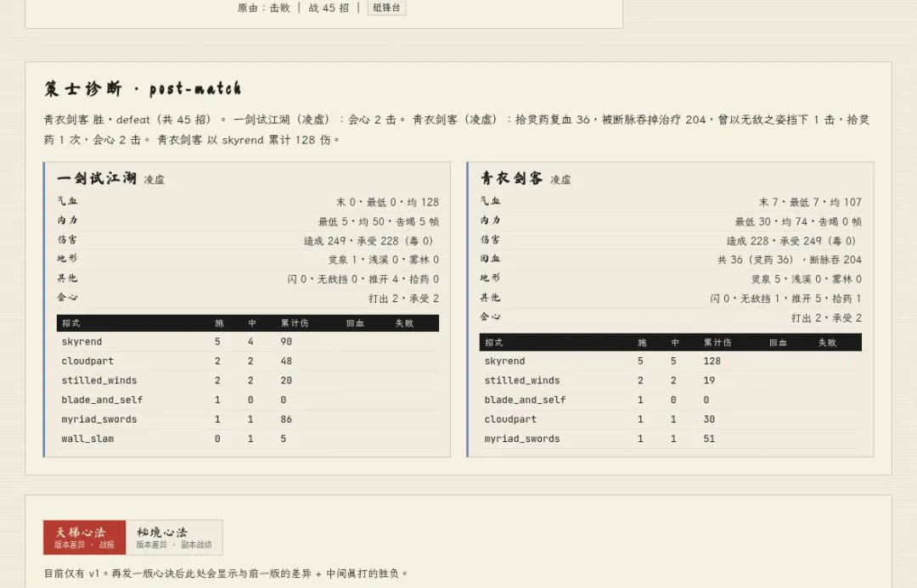Image resolution: width=917 pixels, height=588 pixels.
Task: Click the wall_slam row
Action: [248, 439]
